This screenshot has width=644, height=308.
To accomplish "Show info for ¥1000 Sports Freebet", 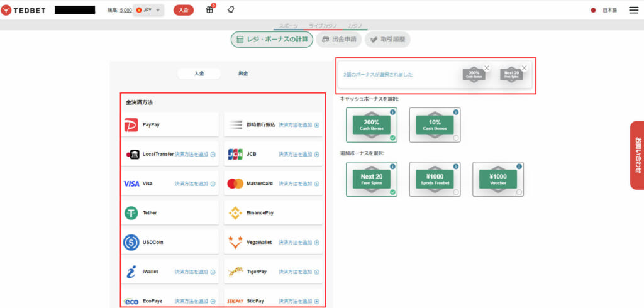I will [456, 167].
